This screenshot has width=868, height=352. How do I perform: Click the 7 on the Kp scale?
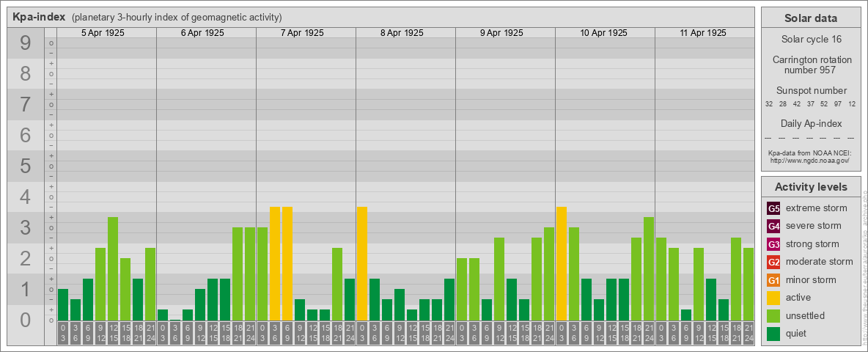(x=26, y=105)
